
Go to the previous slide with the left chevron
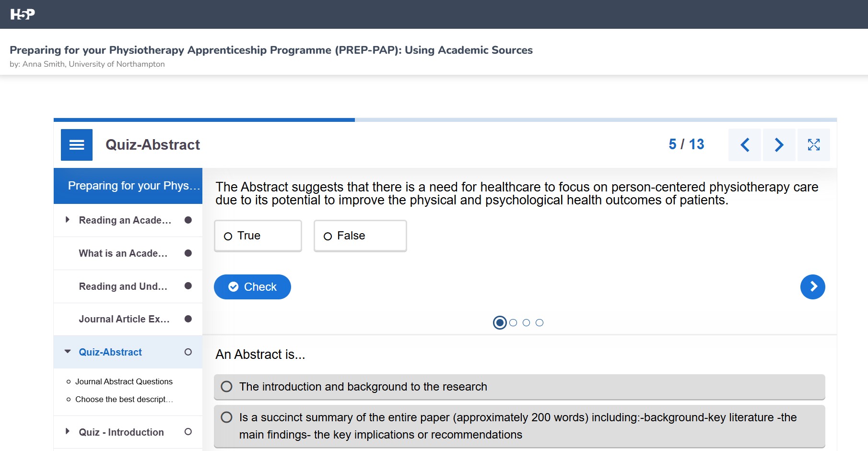744,144
